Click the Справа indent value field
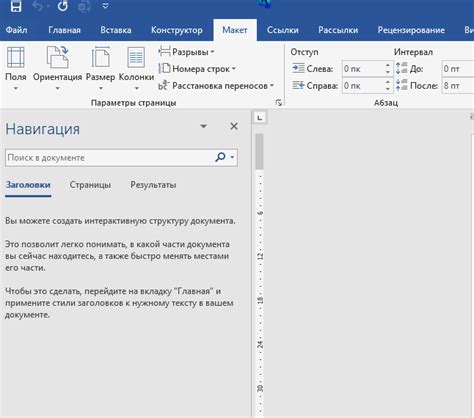This screenshot has width=474, height=418. (x=363, y=86)
